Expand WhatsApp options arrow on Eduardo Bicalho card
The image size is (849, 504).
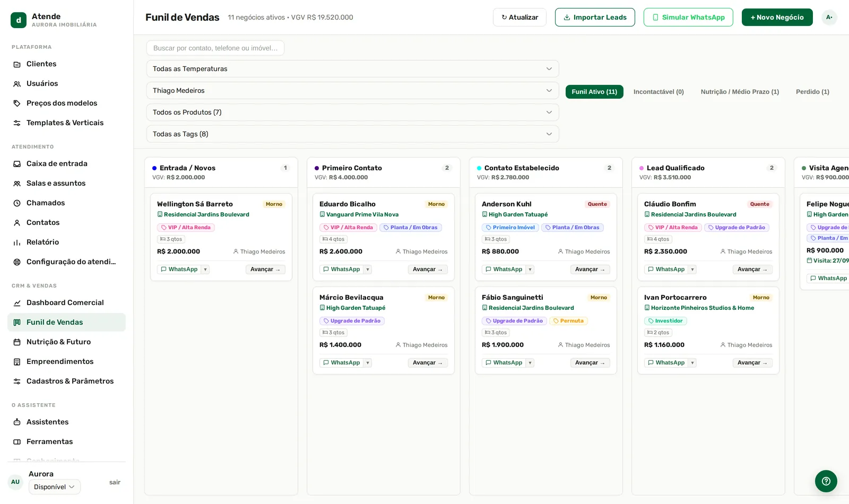368,270
